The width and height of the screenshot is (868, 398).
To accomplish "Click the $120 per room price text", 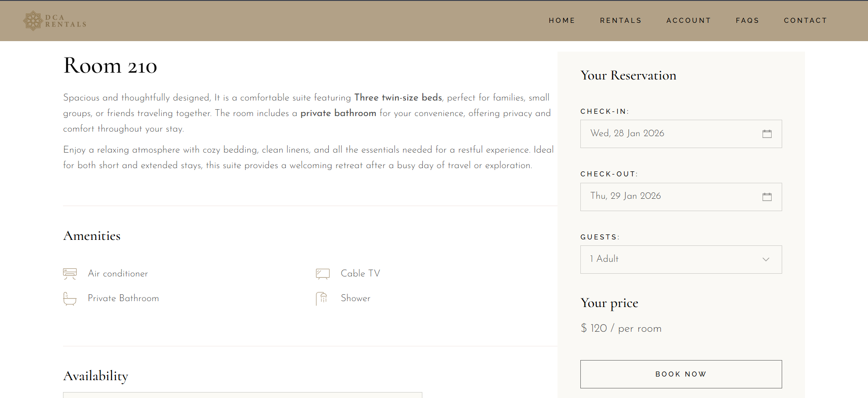I will pos(621,329).
